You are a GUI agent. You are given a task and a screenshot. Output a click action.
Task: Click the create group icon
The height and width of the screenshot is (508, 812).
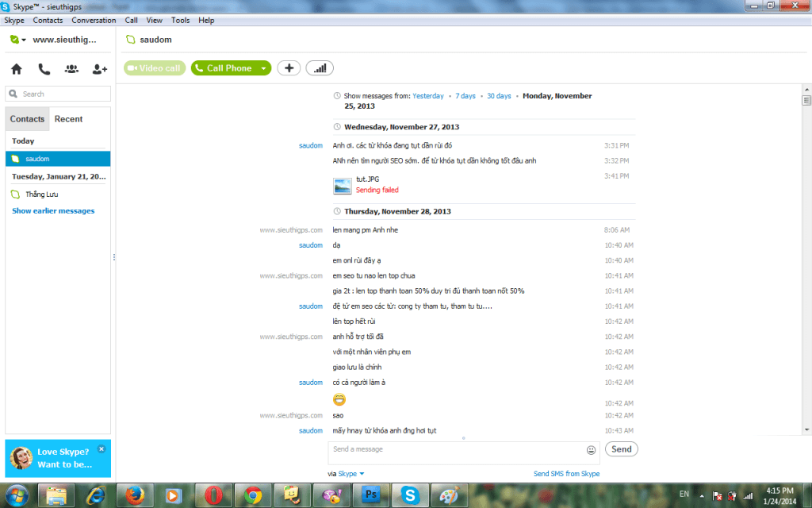click(71, 69)
